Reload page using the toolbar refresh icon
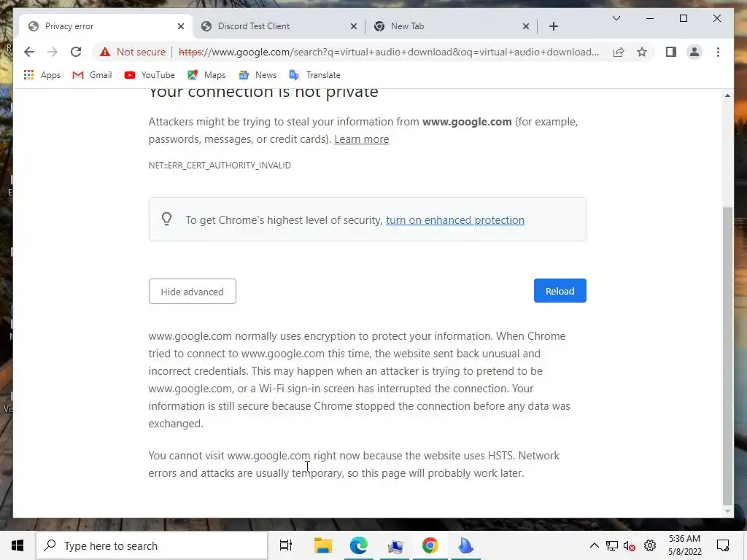 tap(76, 52)
